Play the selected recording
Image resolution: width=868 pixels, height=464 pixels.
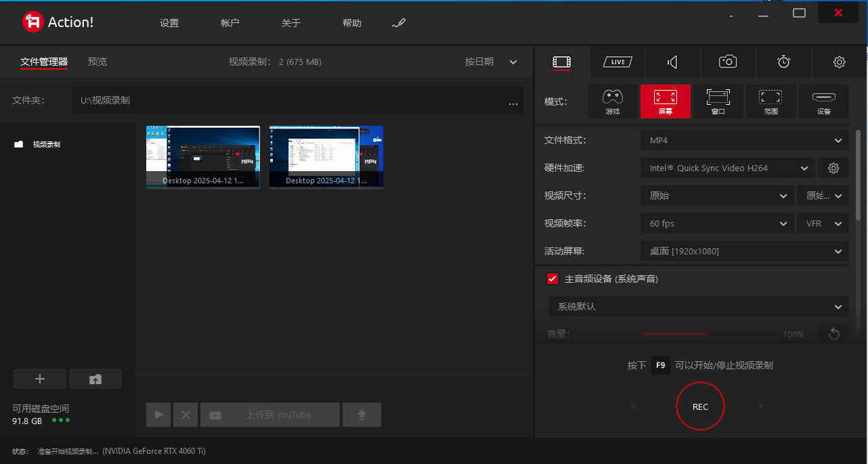158,415
